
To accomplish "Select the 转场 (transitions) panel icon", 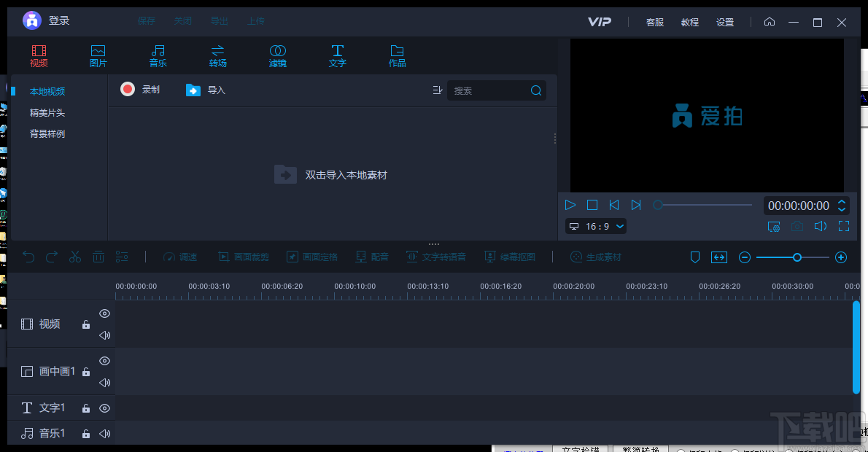I will 217,55.
